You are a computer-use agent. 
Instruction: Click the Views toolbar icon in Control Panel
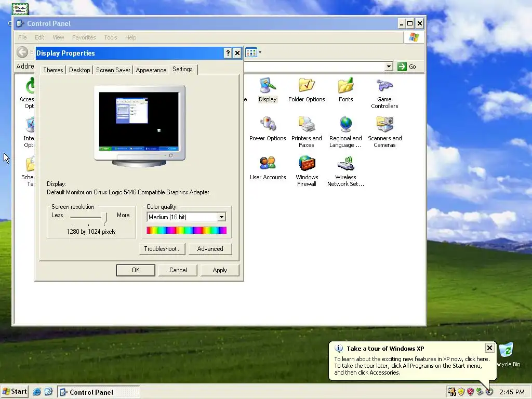pyautogui.click(x=251, y=52)
